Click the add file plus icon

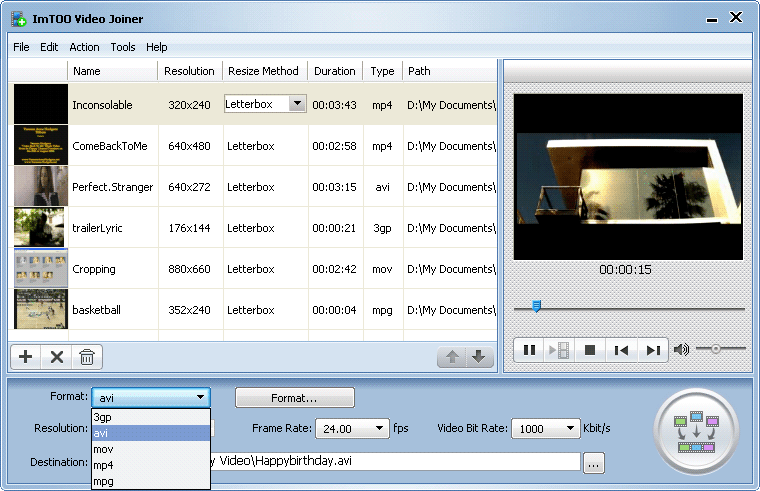[x=26, y=357]
